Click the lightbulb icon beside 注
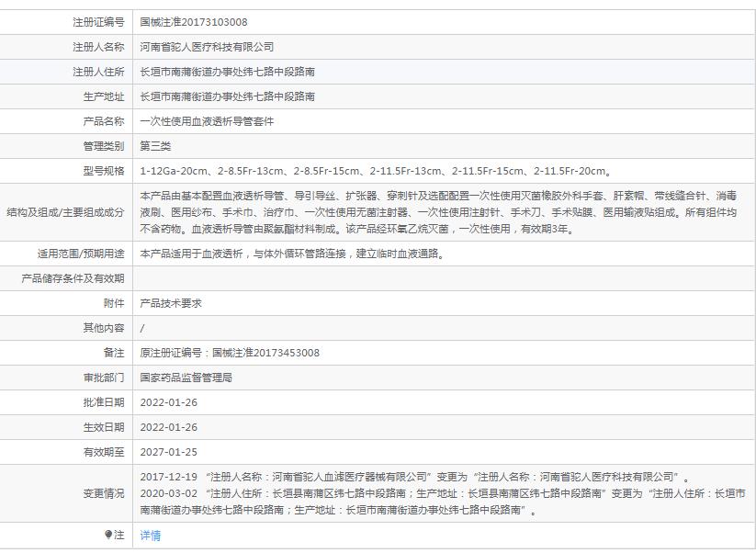 108,535
